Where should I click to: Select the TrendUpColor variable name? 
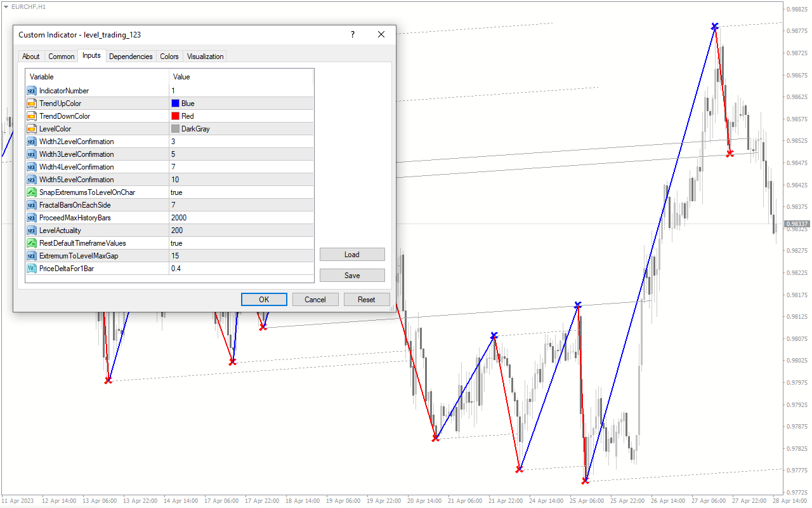point(60,104)
